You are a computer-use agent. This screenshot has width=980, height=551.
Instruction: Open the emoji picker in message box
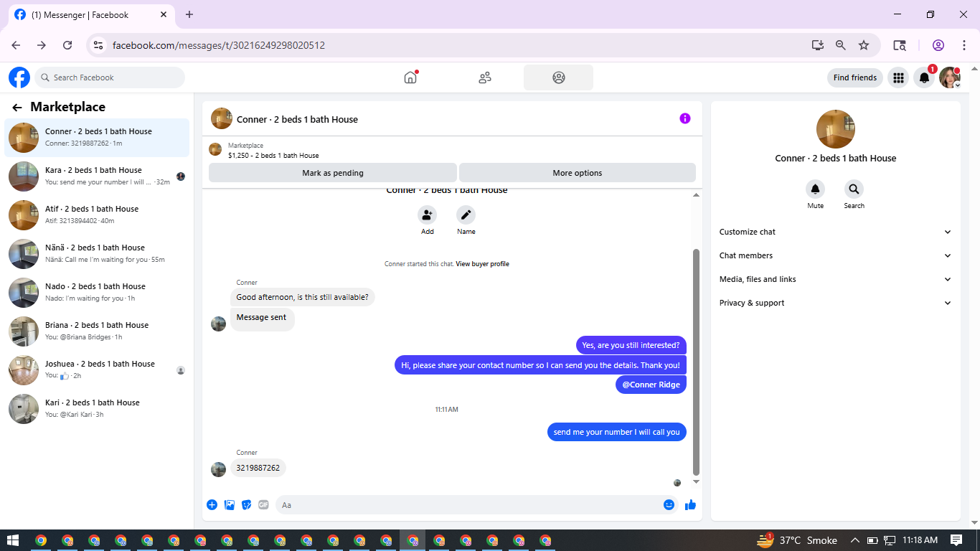click(x=669, y=505)
